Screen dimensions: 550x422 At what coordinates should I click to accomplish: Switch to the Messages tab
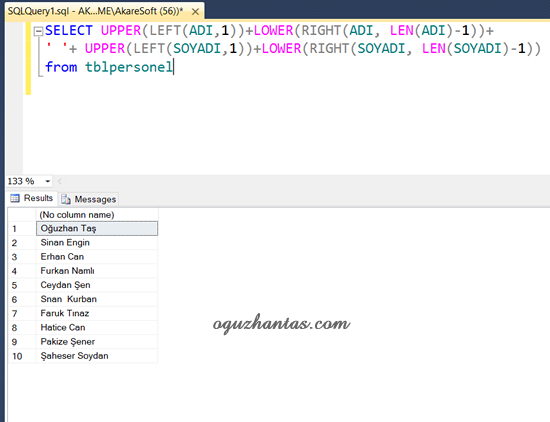point(89,199)
